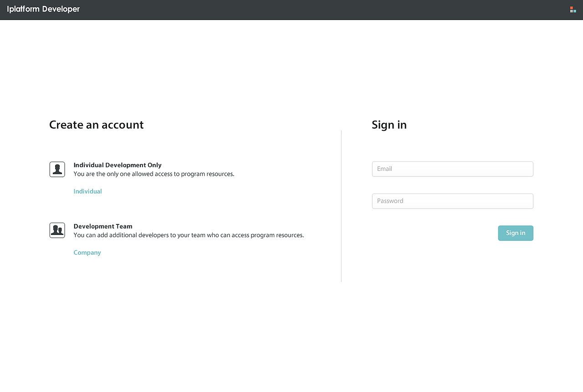Click the empty middle of the dark header bar
This screenshot has height=392, width=583.
pyautogui.click(x=291, y=10)
